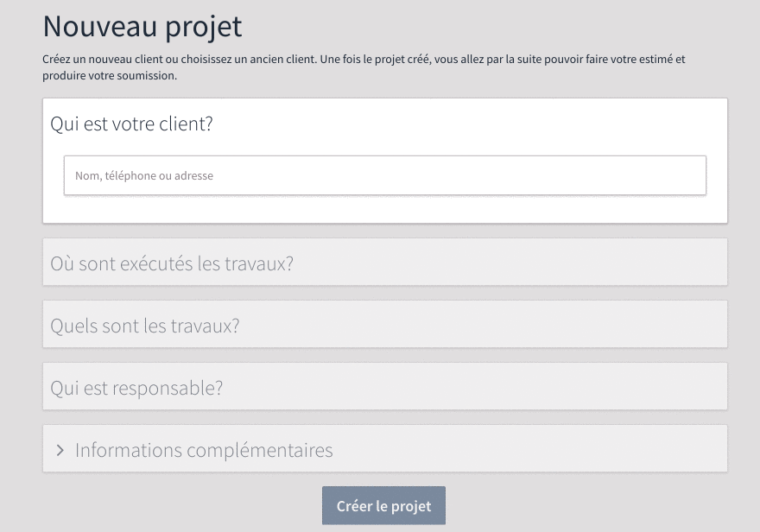Select the "Qui est votre client?" heading
The image size is (760, 532).
coord(131,123)
